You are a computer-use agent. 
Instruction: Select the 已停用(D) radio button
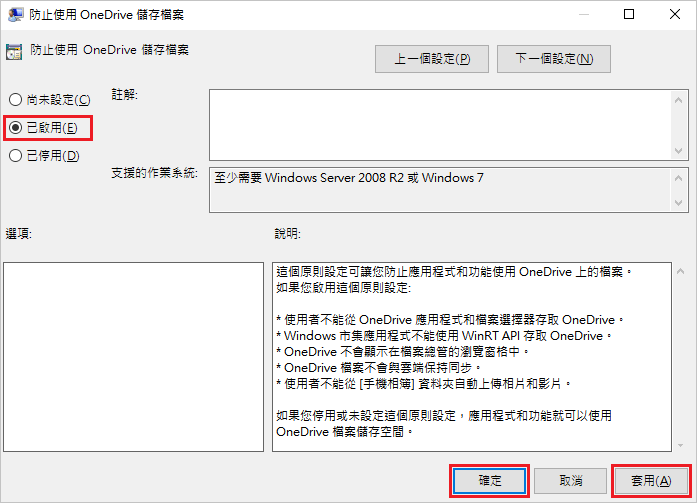(44, 156)
